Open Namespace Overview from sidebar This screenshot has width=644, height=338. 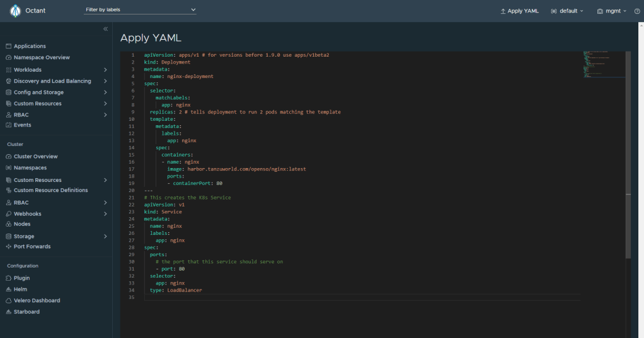42,58
